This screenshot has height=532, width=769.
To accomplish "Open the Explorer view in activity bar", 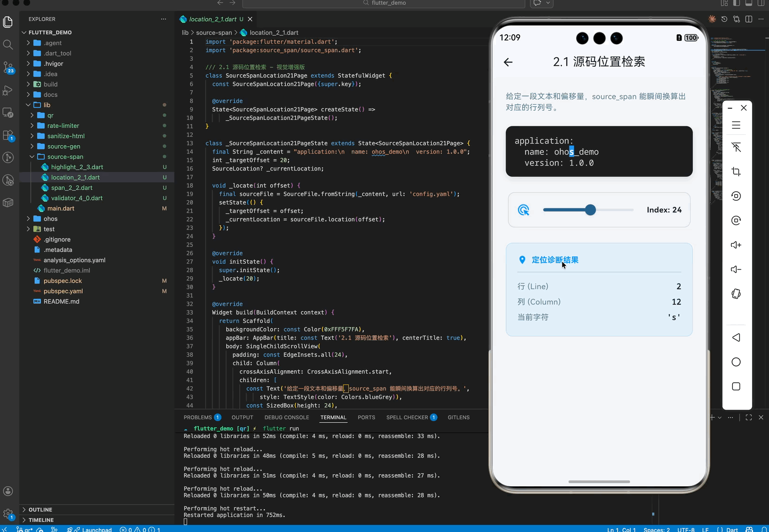I will (8, 22).
